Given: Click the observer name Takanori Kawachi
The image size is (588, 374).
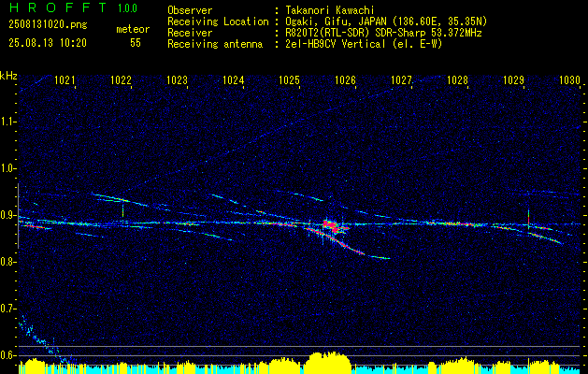Looking at the screenshot, I should (x=330, y=10).
